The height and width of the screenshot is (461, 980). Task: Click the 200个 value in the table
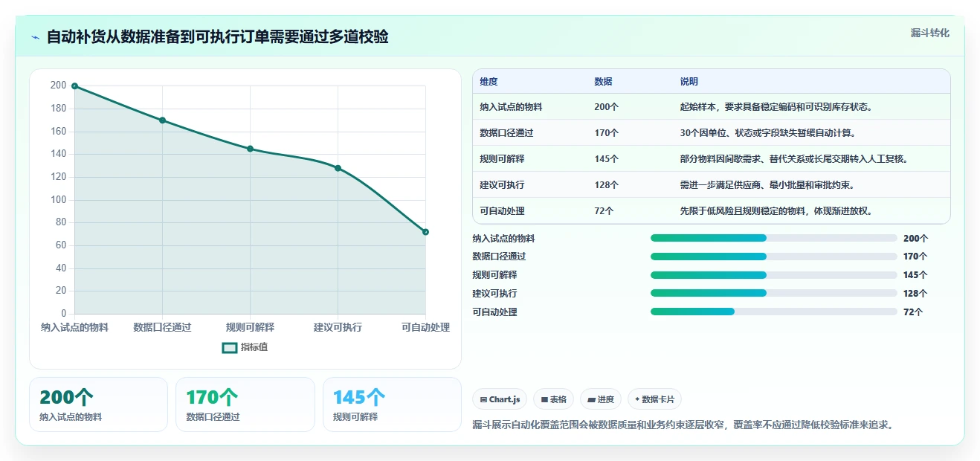(x=606, y=107)
